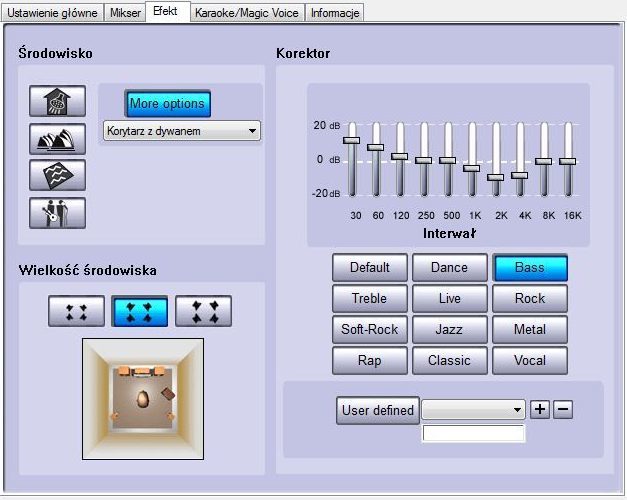Apply the Rock equalizer preset

tap(530, 298)
